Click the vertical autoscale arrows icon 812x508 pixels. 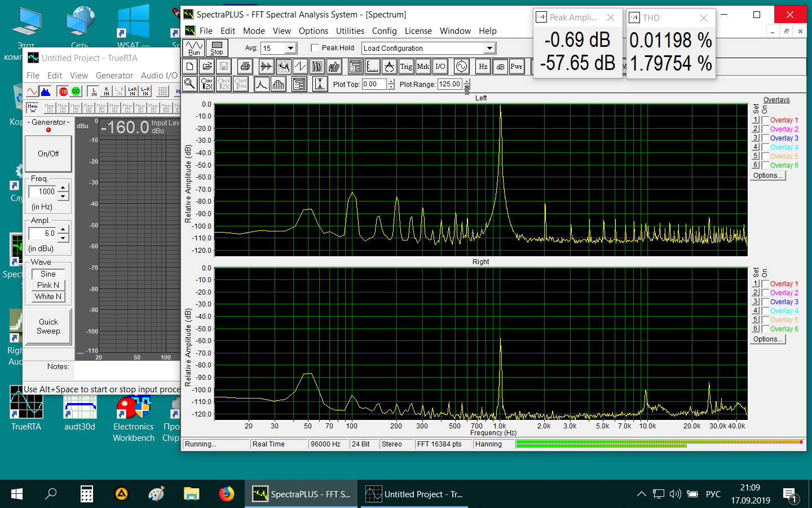[x=320, y=84]
